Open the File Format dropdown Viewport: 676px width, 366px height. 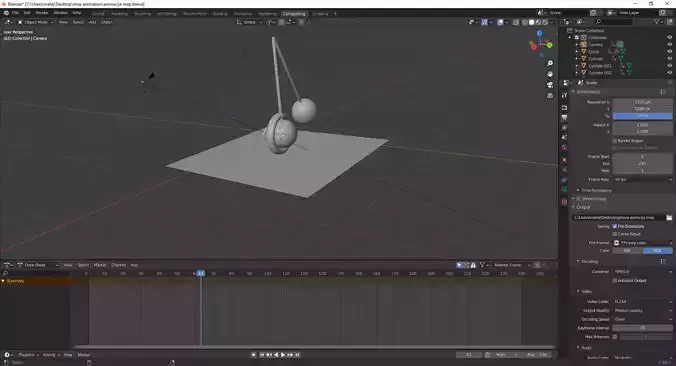[x=642, y=243]
